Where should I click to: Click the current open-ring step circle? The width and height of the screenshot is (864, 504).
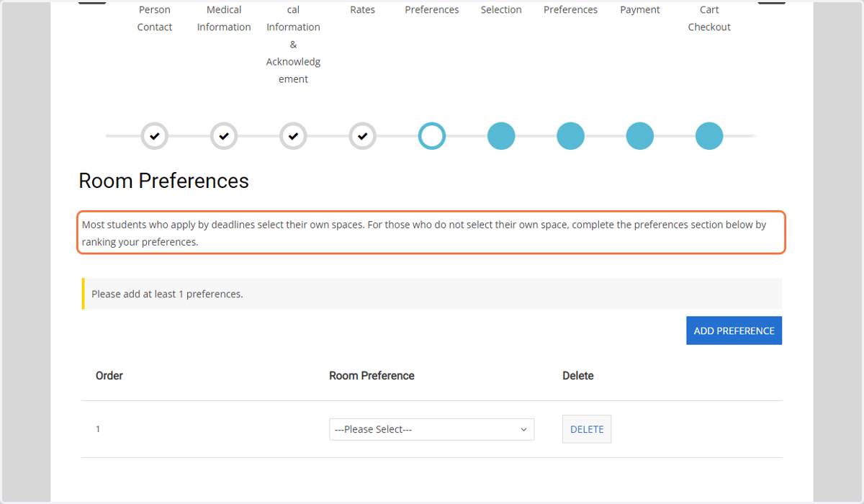[x=432, y=136]
